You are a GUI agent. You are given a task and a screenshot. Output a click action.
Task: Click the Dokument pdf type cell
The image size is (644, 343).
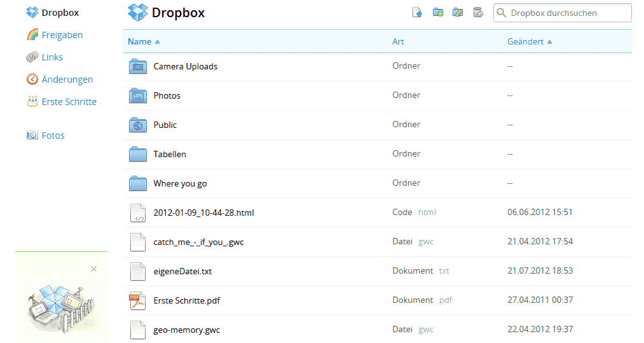(422, 300)
